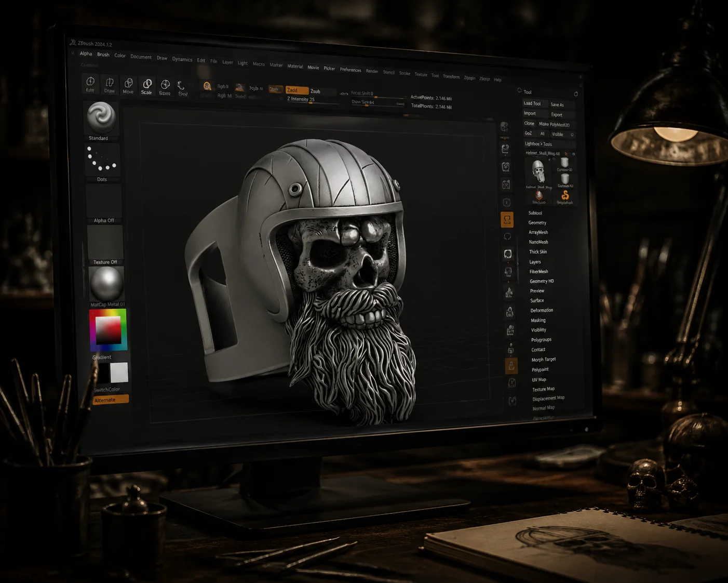728x583 pixels.
Task: Open the Document menu
Action: [x=141, y=57]
